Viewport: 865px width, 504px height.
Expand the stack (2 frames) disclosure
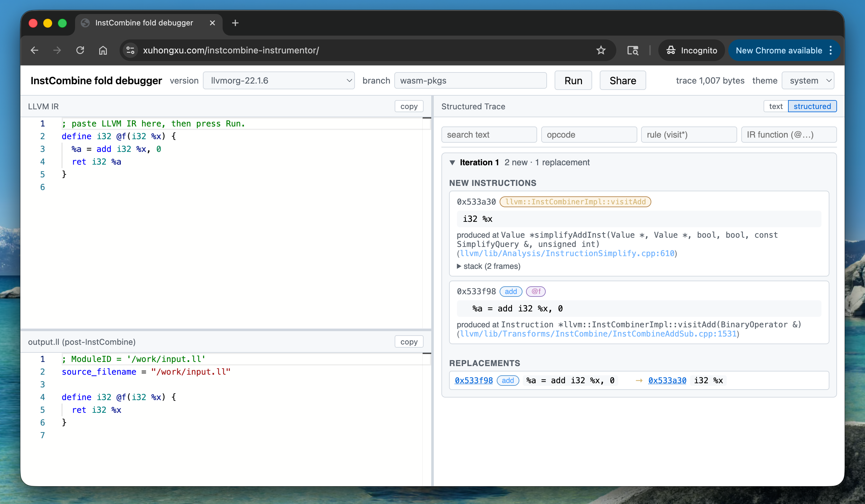click(488, 266)
